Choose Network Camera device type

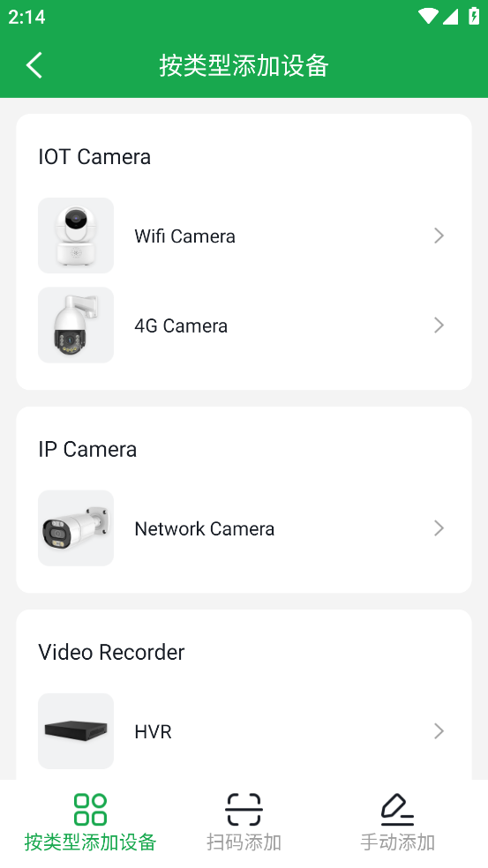pyautogui.click(x=244, y=528)
